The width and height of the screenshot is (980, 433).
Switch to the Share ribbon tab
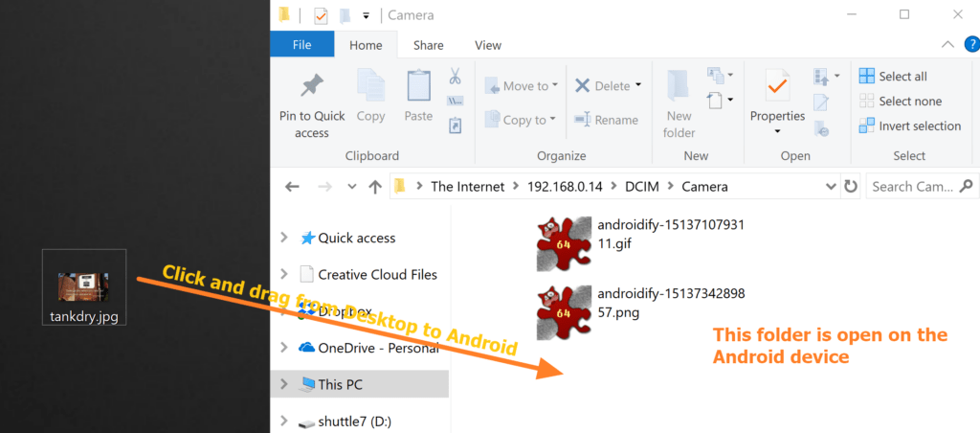tap(429, 45)
